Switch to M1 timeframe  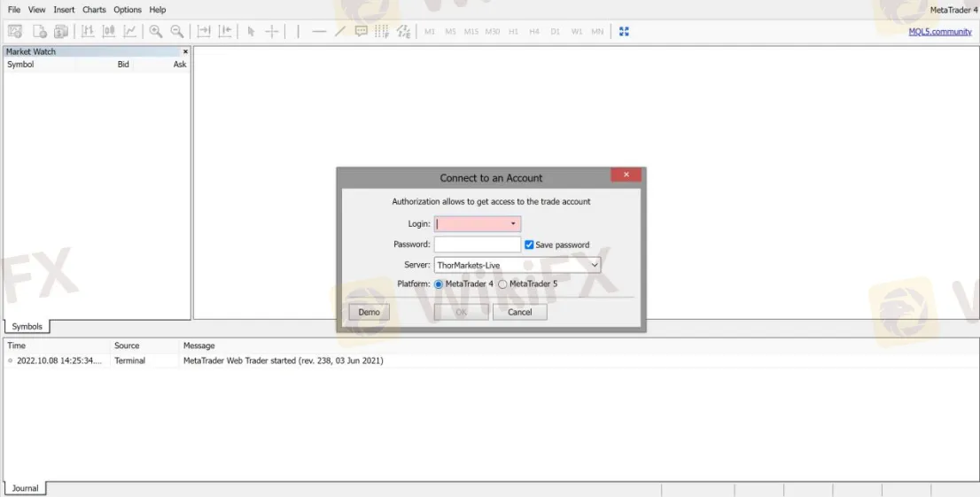[430, 31]
